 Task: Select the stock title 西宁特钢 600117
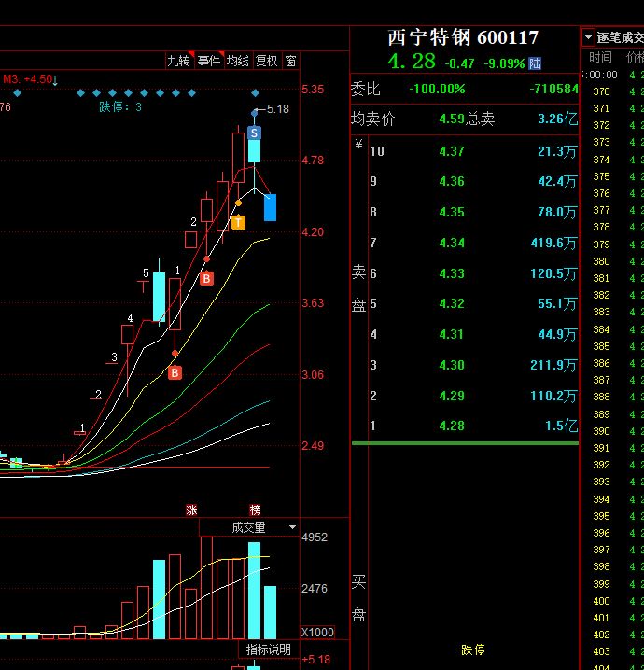pos(463,37)
